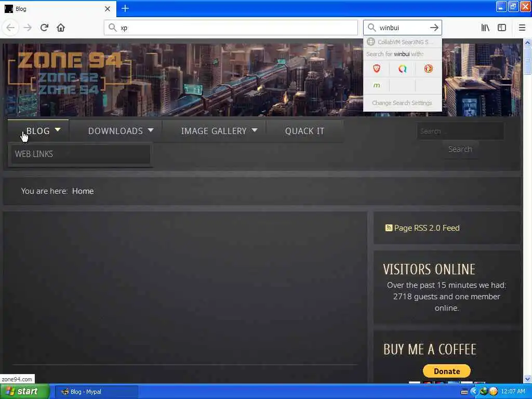The width and height of the screenshot is (532, 399).
Task: Click the address bar showing xp
Action: point(231,28)
